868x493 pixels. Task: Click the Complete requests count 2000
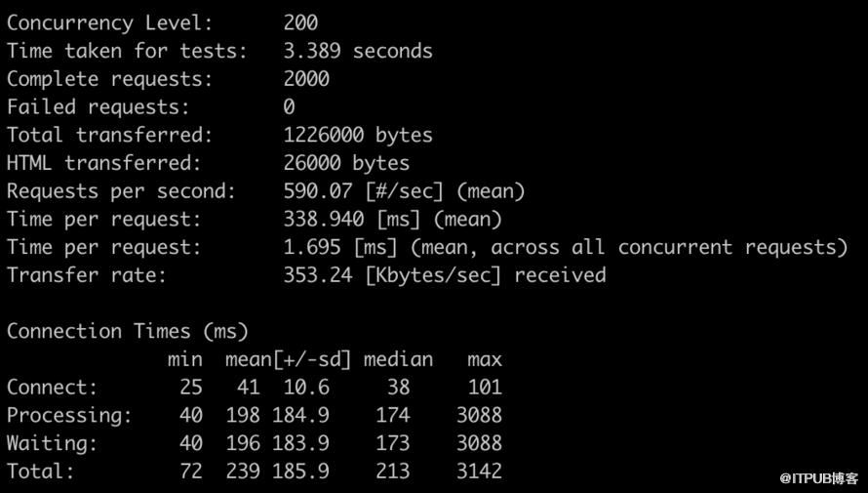coord(306,79)
